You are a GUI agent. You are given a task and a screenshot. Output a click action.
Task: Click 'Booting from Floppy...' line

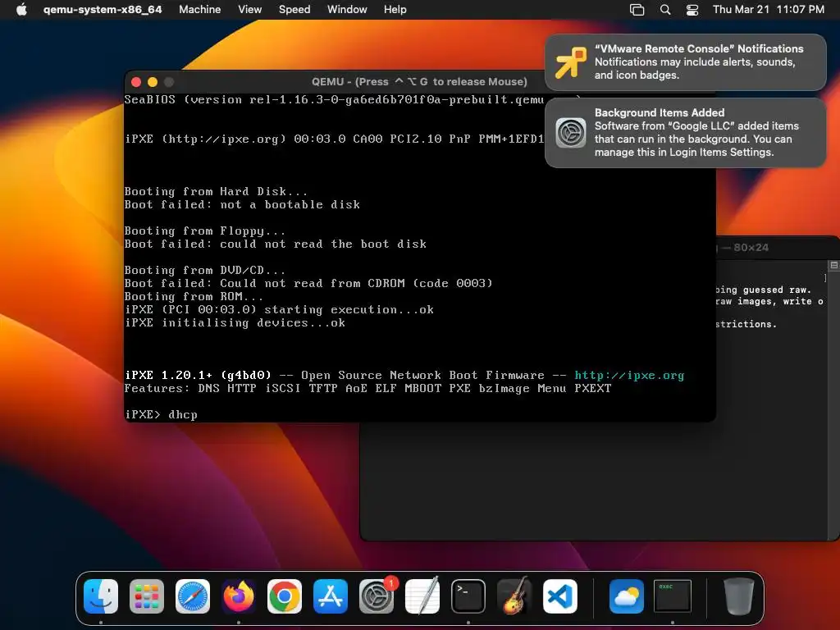[x=204, y=231]
